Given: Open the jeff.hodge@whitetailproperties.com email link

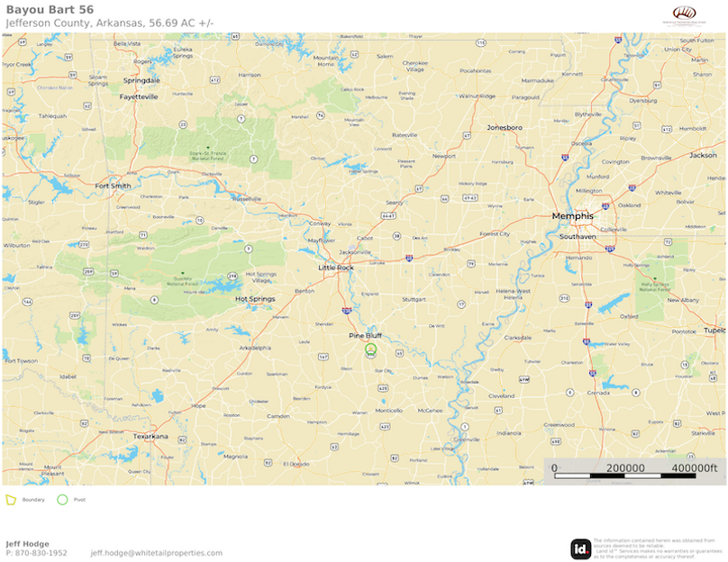Looking at the screenshot, I should (x=157, y=553).
